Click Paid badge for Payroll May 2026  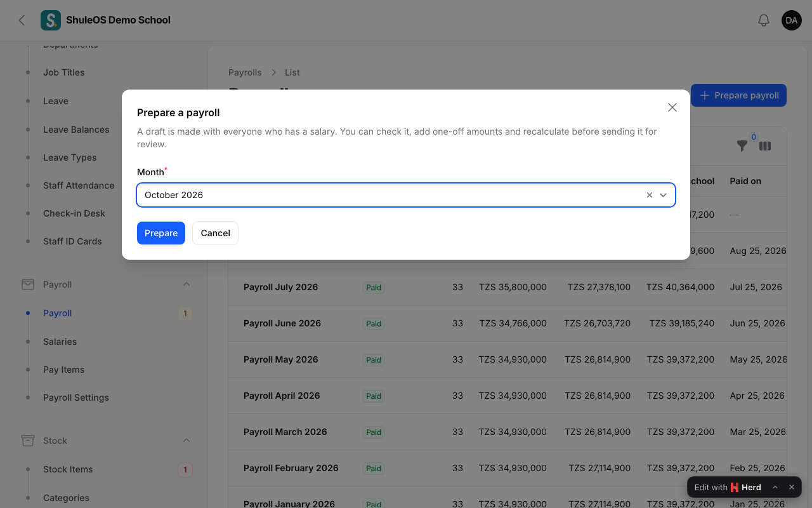[374, 360]
